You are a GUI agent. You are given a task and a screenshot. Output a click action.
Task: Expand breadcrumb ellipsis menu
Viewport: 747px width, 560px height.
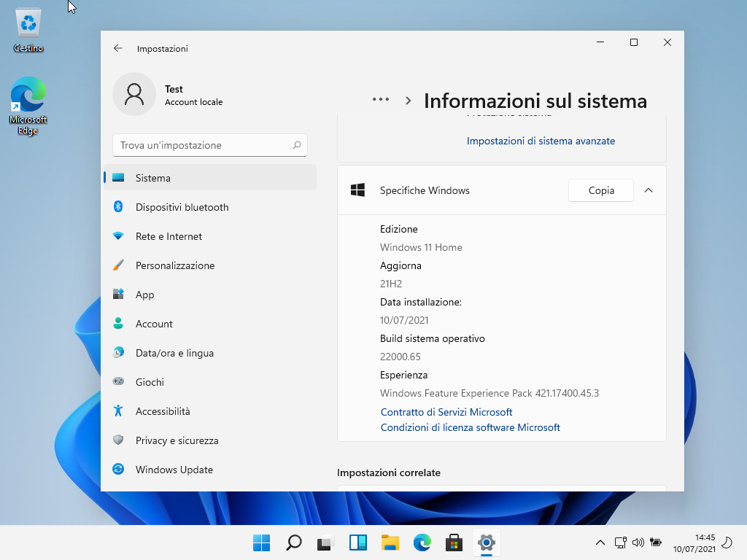pos(381,99)
